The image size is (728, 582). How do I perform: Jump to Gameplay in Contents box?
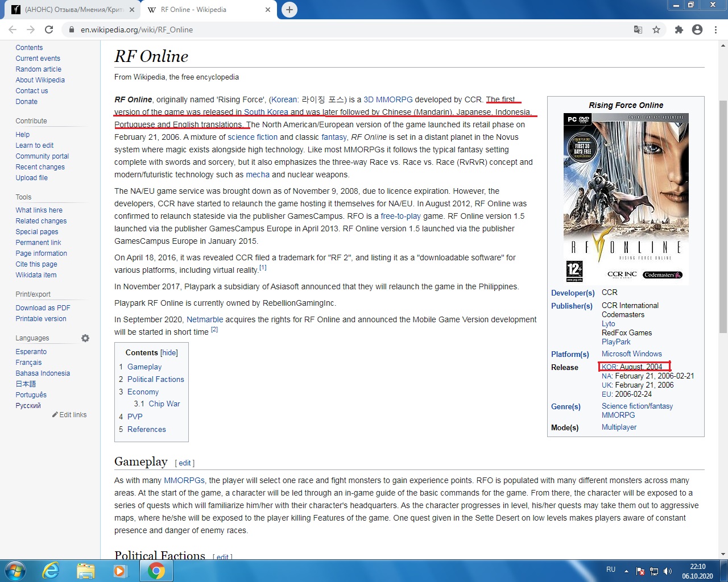[x=144, y=367]
